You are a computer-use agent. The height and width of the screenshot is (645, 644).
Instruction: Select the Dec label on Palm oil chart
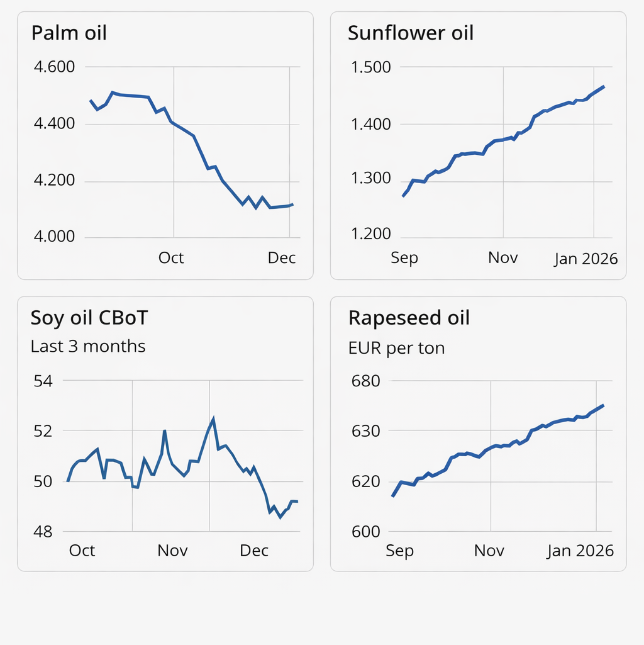pyautogui.click(x=282, y=258)
